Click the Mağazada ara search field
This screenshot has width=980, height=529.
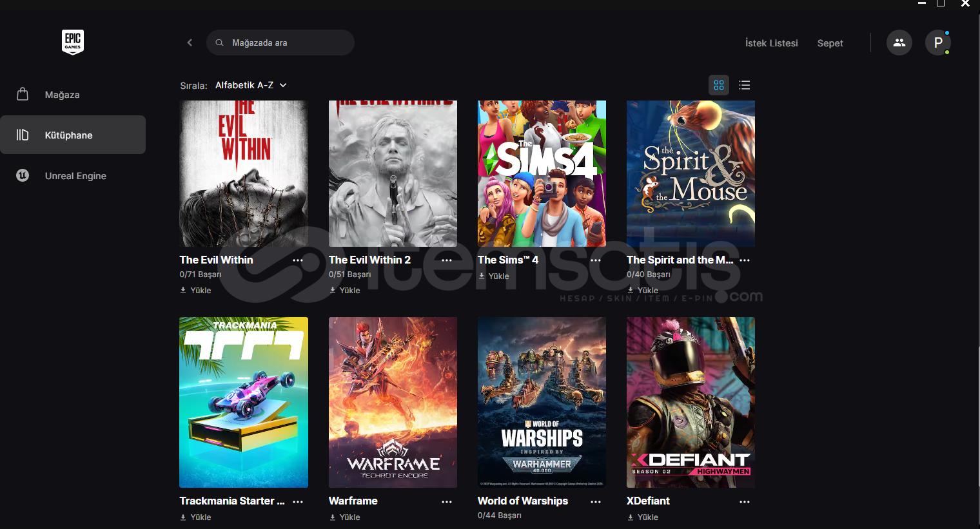[280, 43]
